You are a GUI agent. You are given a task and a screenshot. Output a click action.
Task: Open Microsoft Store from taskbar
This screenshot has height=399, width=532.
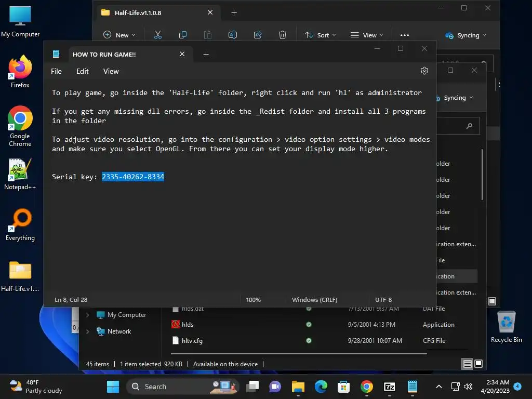pyautogui.click(x=343, y=387)
